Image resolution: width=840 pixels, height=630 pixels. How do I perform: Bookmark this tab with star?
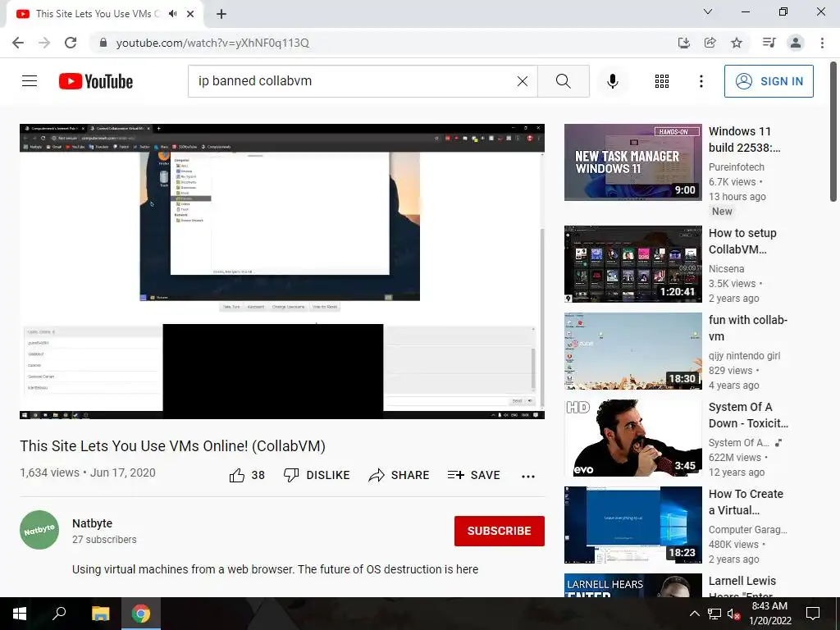[737, 43]
